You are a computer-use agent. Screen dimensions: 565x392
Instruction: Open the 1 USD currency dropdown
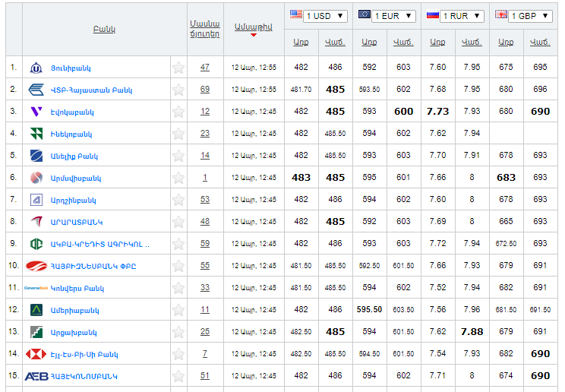click(x=325, y=16)
